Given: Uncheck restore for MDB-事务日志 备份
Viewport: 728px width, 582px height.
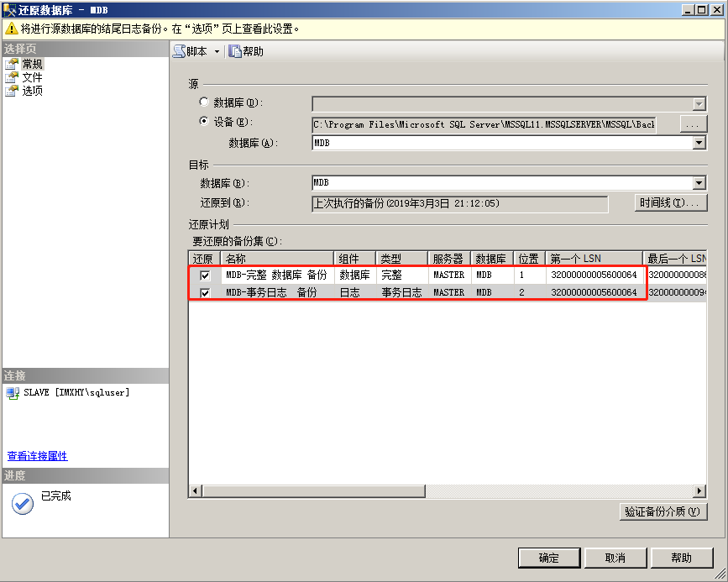Looking at the screenshot, I should pos(205,293).
